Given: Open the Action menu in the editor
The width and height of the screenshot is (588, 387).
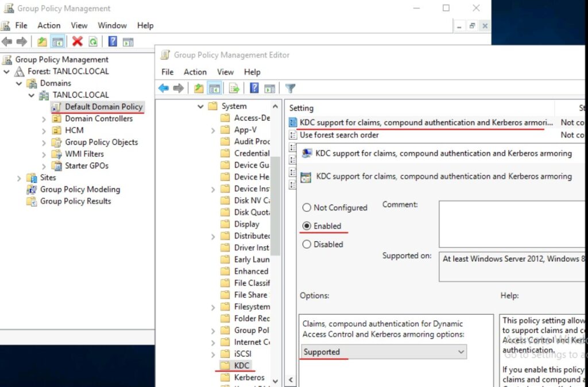Looking at the screenshot, I should 195,72.
